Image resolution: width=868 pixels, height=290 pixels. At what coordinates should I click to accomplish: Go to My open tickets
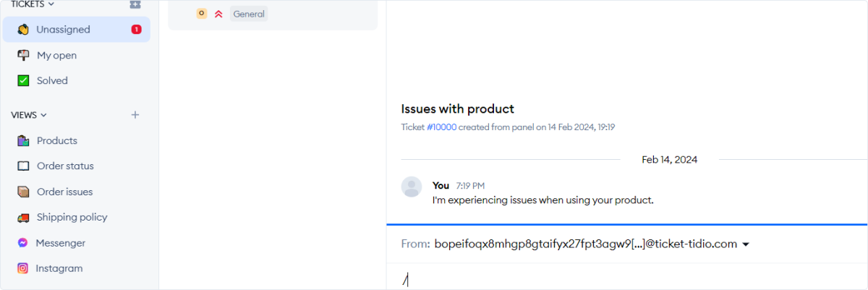[56, 56]
